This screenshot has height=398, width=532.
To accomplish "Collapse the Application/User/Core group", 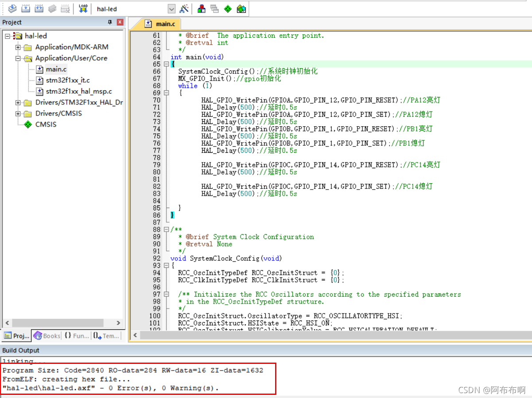I will (x=18, y=58).
